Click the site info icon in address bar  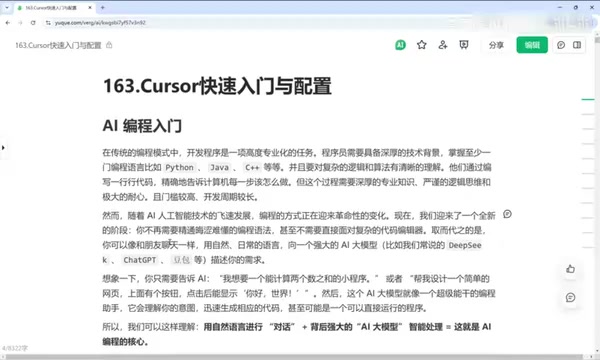click(x=48, y=23)
